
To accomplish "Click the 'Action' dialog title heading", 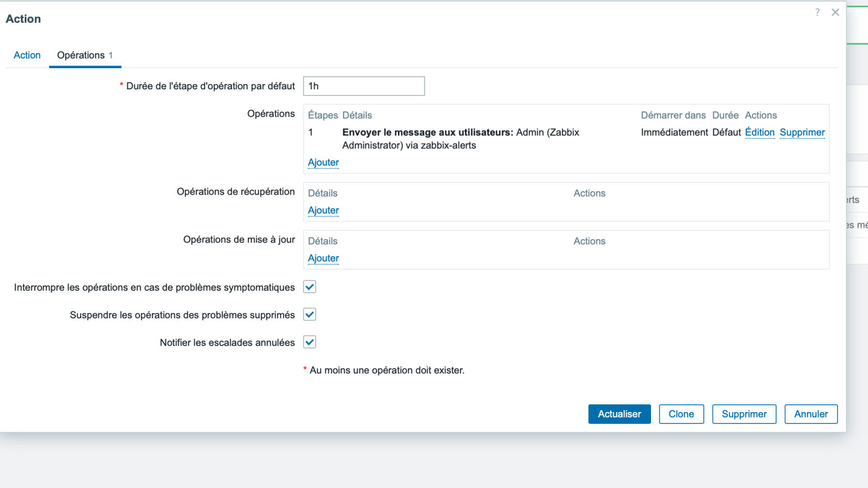I will (23, 19).
